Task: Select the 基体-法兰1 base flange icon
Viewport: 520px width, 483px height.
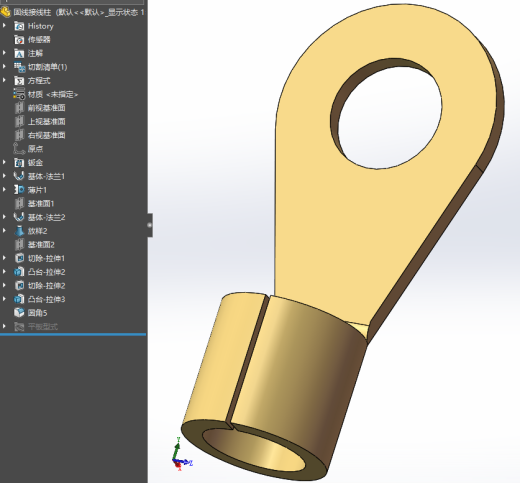Action: [19, 176]
